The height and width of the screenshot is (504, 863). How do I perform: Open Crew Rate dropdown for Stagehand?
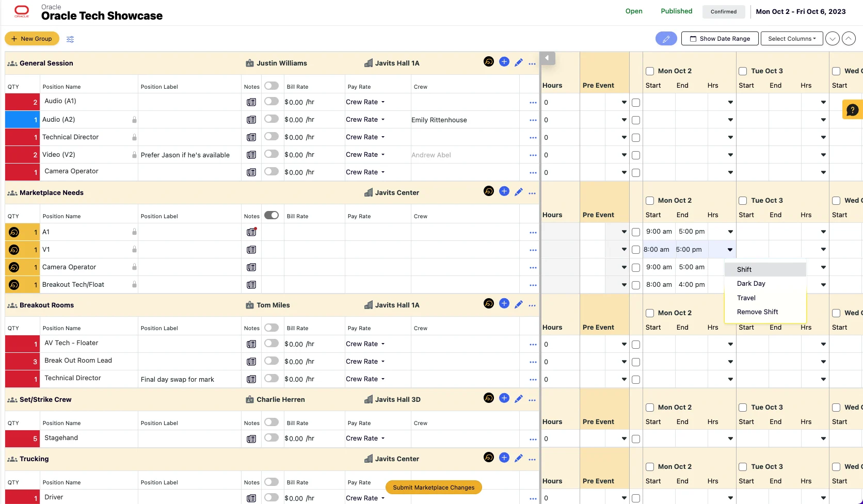(365, 438)
